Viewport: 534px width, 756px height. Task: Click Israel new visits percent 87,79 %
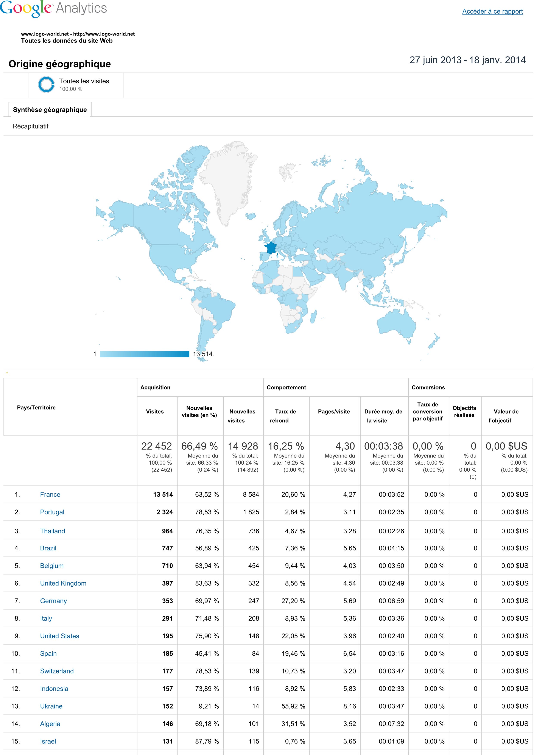(207, 741)
